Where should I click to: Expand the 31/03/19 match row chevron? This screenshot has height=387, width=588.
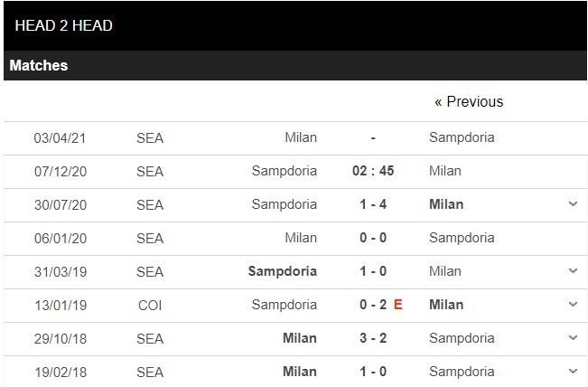tap(573, 271)
